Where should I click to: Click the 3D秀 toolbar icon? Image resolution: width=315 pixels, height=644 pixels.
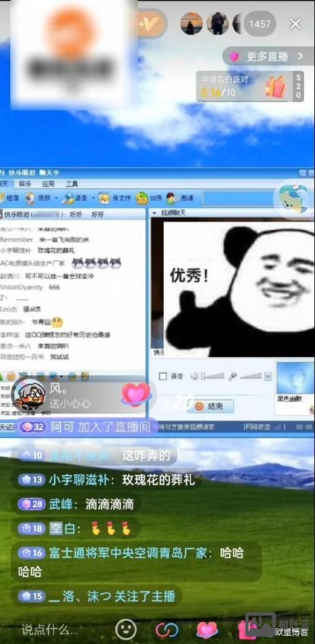149,198
